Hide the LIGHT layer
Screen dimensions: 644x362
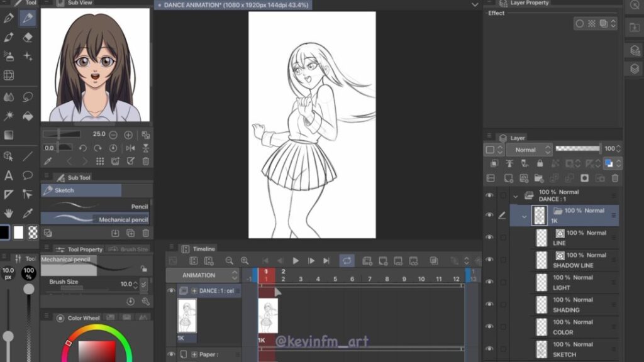click(x=489, y=282)
